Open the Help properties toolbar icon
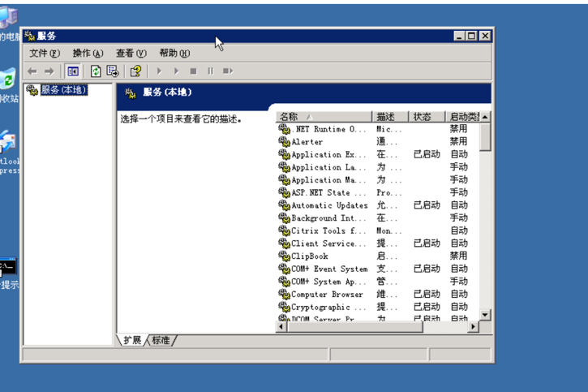Viewport: 588px width, 392px height. tap(135, 71)
